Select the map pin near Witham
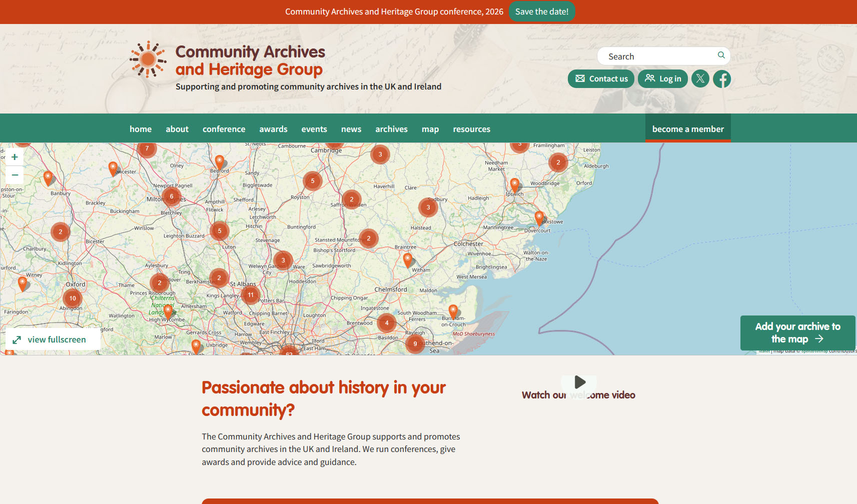 pos(408,260)
